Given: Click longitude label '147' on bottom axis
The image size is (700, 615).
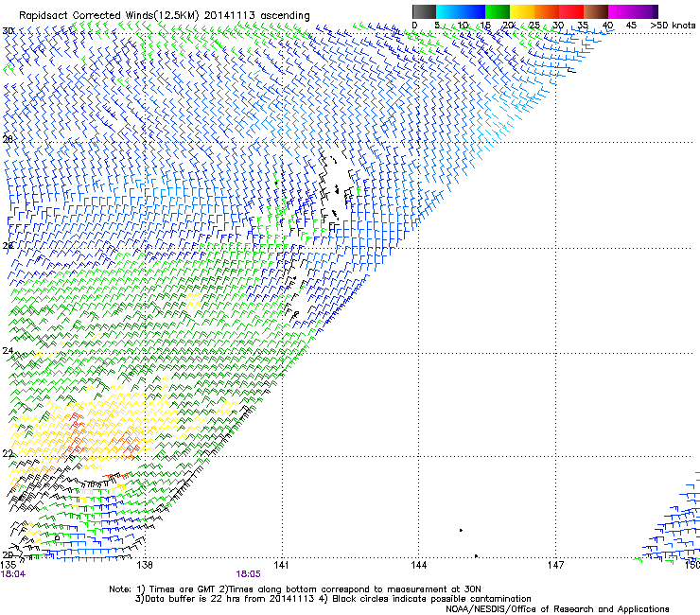Looking at the screenshot, I should [555, 565].
